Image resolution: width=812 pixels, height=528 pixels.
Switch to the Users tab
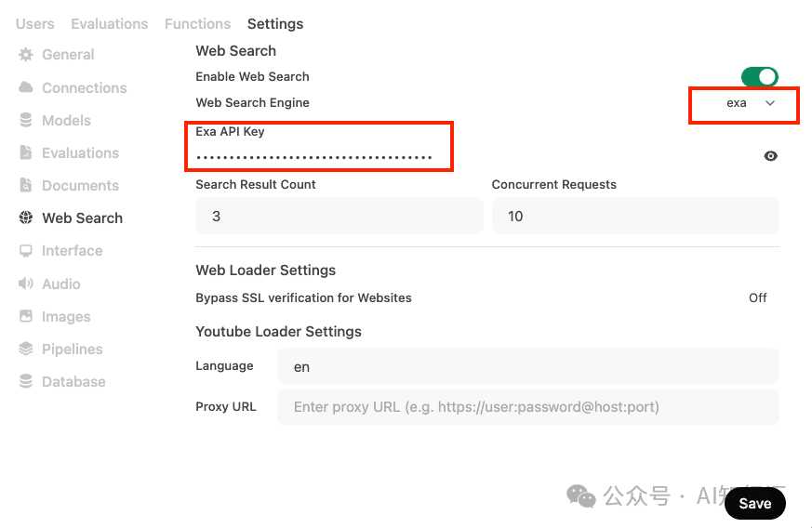click(34, 24)
